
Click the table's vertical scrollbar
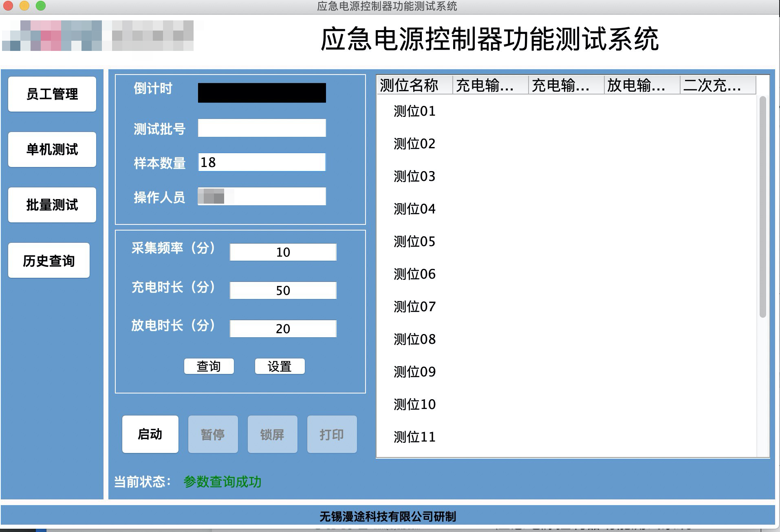point(762,207)
